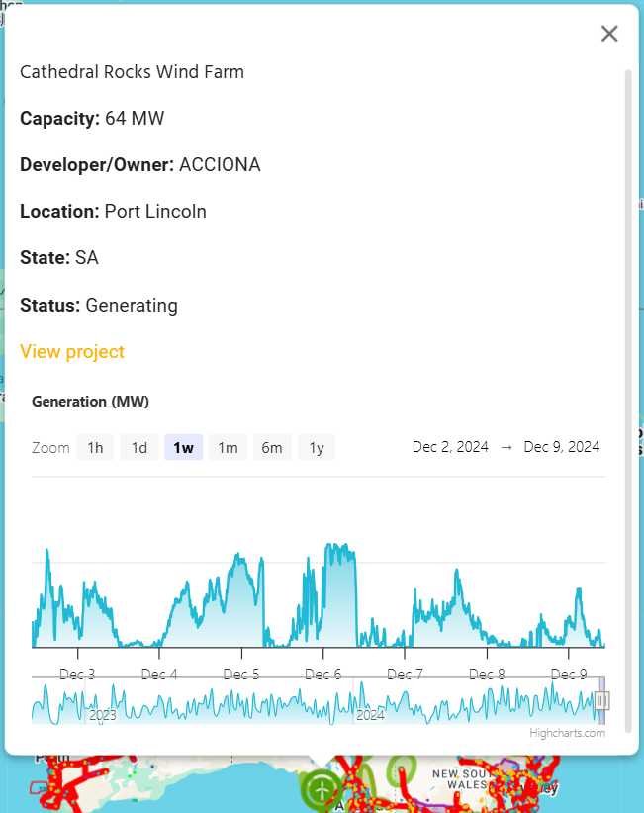Set chart zoom to 1h

coord(95,447)
